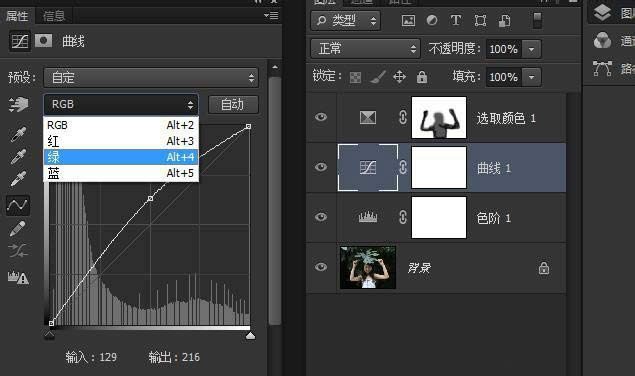The image size is (635, 376).
Task: Open the fill percentage arrow
Action: click(531, 77)
